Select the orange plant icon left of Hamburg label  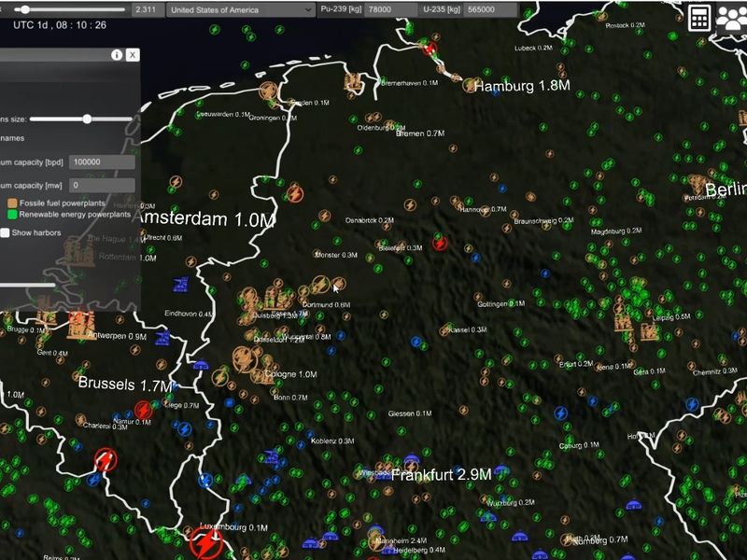pos(470,86)
